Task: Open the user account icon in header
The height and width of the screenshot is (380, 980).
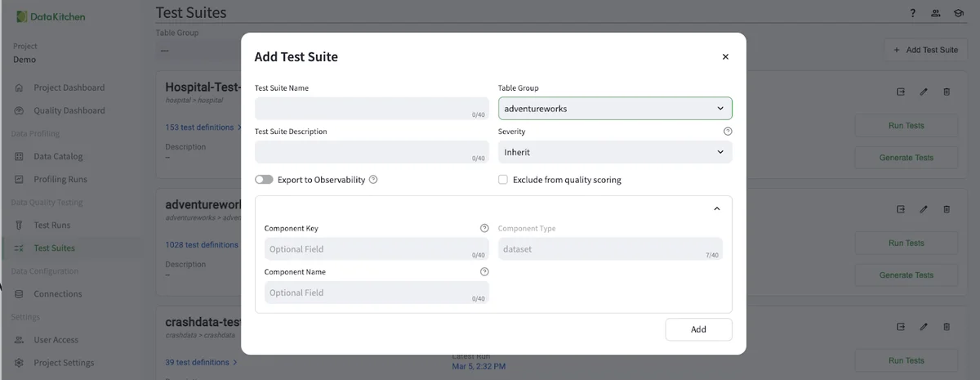Action: (x=935, y=14)
